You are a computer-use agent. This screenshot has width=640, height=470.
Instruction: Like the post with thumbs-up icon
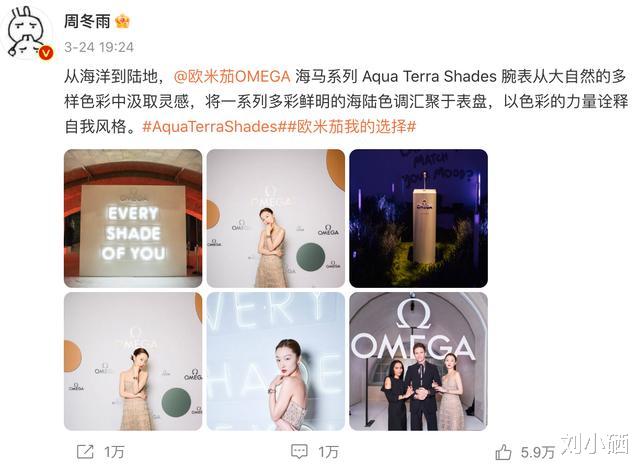click(503, 452)
